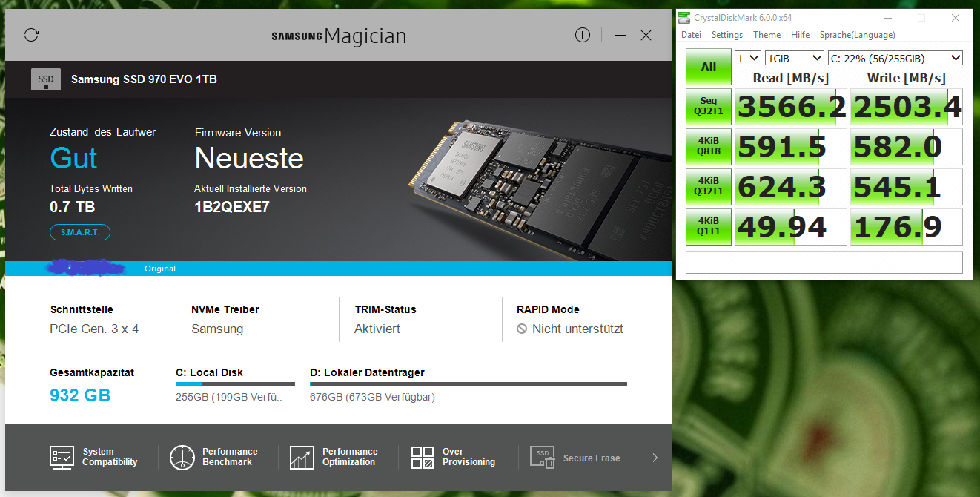Viewport: 980px width, 497px height.
Task: Click the RAPID Mode not supported icon
Action: pos(522,329)
